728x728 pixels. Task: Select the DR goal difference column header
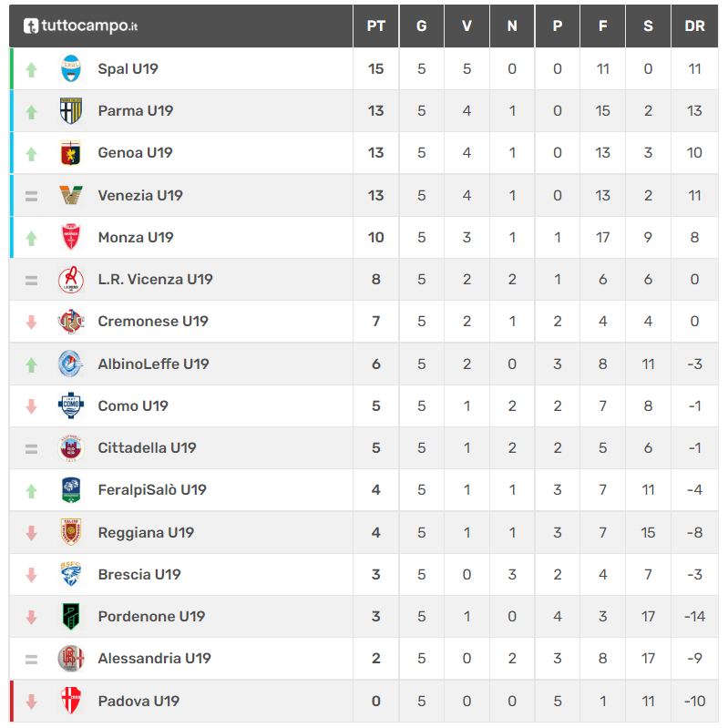coord(694,26)
